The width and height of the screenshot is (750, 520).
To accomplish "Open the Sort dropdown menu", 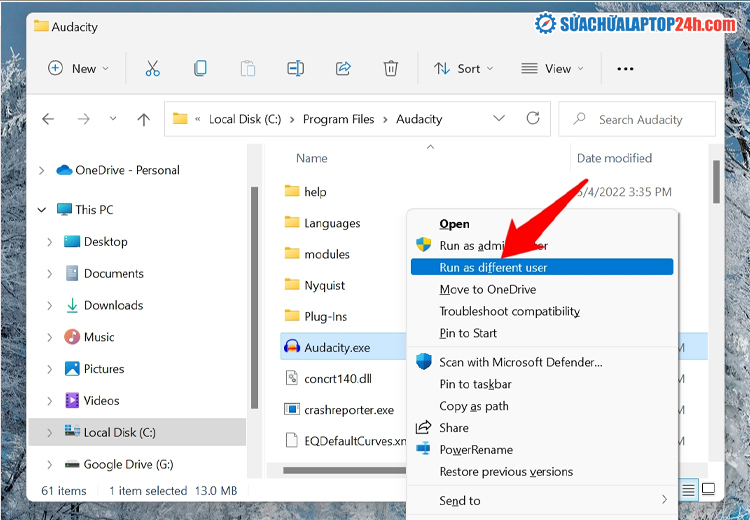I will pos(464,68).
